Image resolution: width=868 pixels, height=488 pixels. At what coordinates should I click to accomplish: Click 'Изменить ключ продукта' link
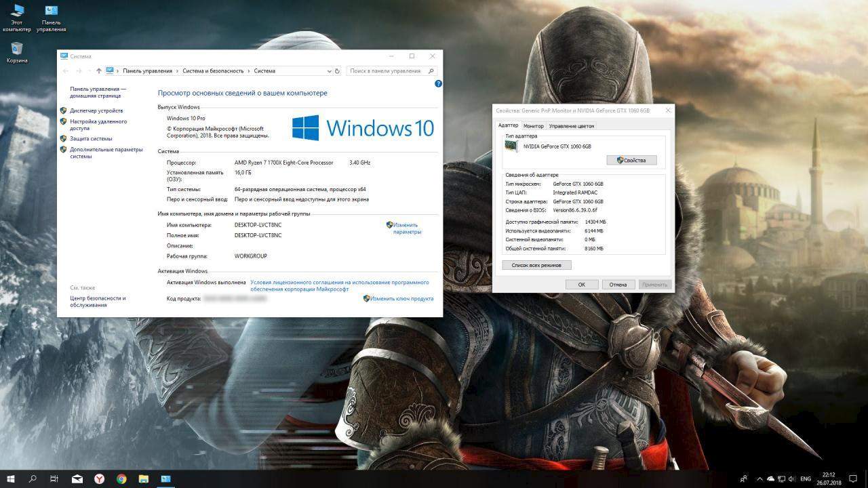(402, 298)
